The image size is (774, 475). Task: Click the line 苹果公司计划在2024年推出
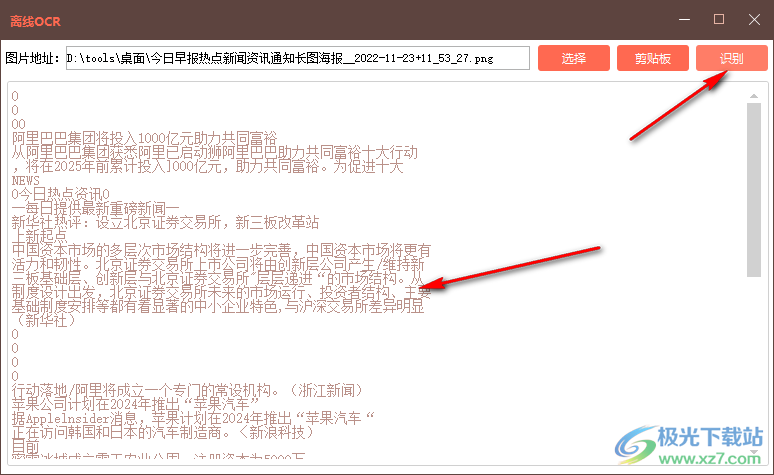click(x=135, y=404)
